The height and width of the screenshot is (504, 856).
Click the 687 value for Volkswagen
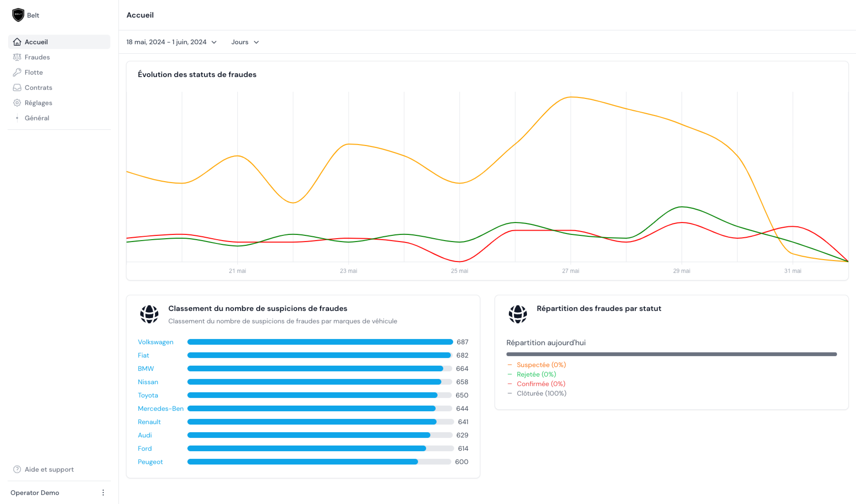coord(462,342)
